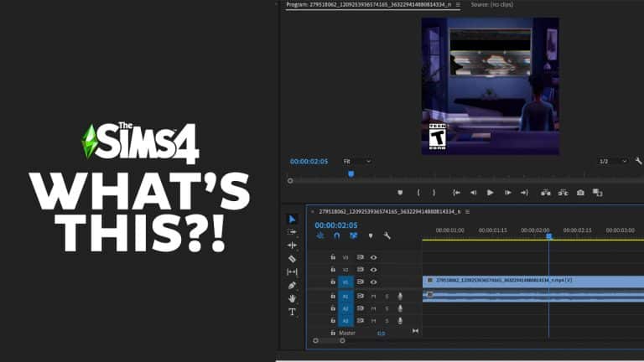Hide track V1 output eye
The height and width of the screenshot is (362, 644).
(373, 282)
